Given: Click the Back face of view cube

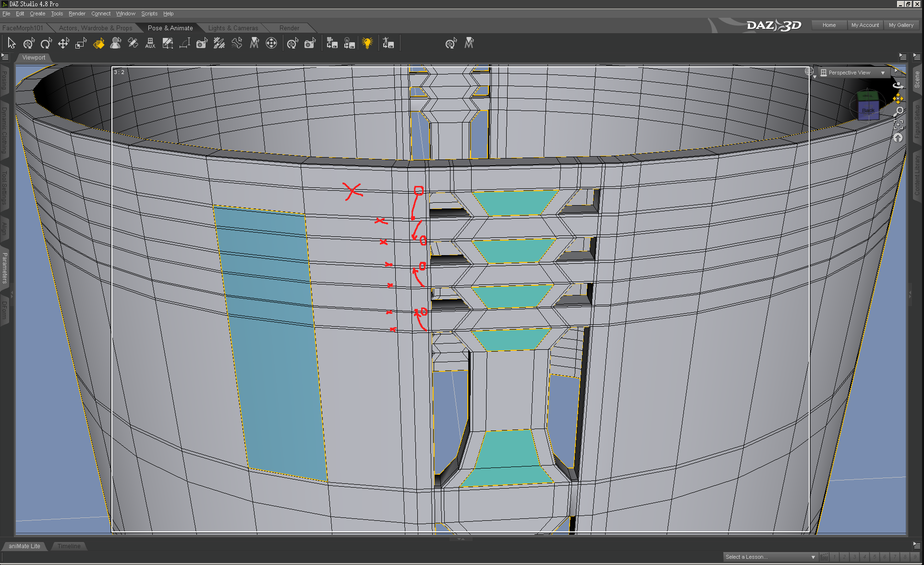Looking at the screenshot, I should click(x=868, y=111).
